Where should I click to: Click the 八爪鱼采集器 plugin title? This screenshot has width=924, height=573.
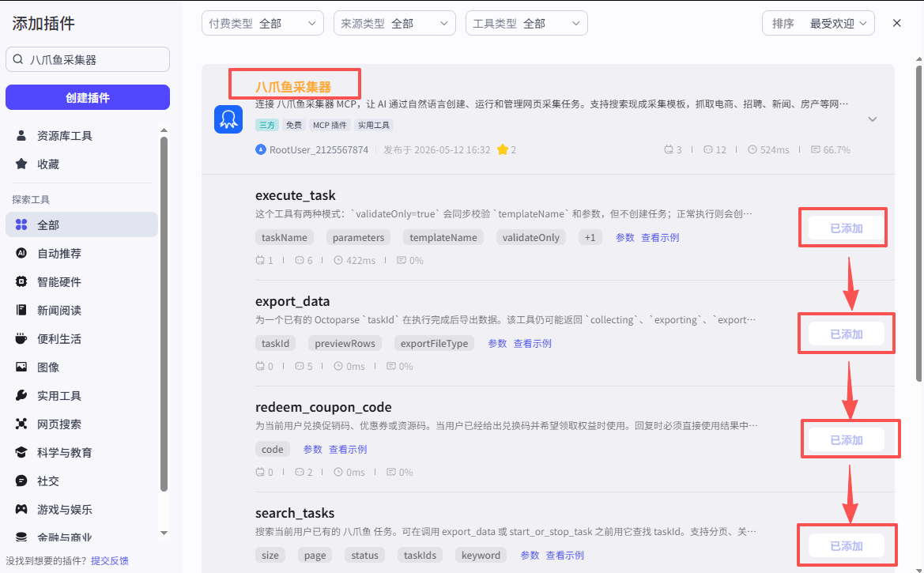[x=293, y=87]
